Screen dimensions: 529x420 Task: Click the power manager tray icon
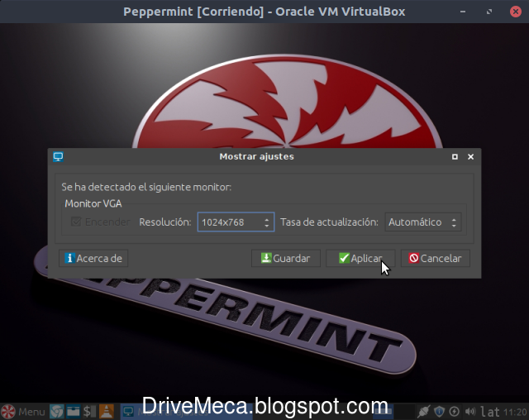point(454,412)
